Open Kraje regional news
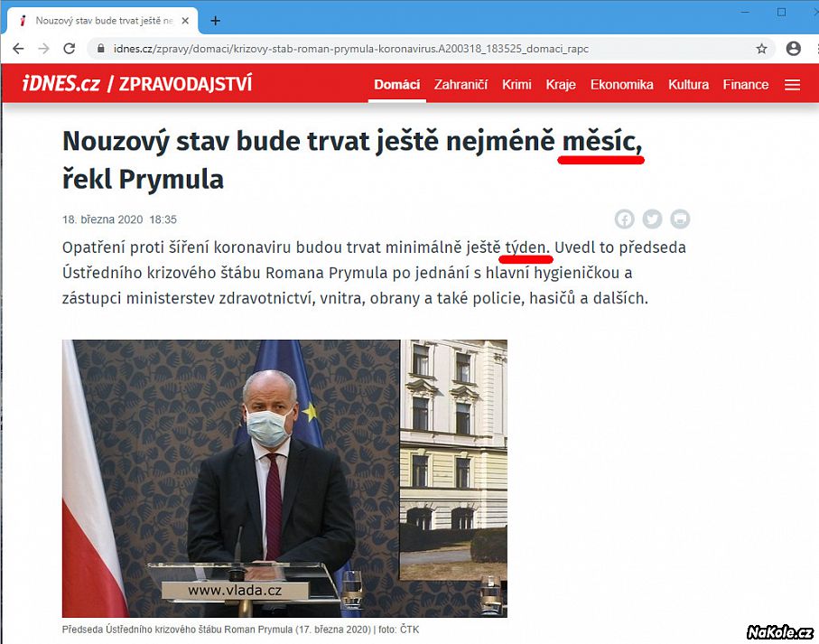The image size is (819, 644). click(561, 85)
